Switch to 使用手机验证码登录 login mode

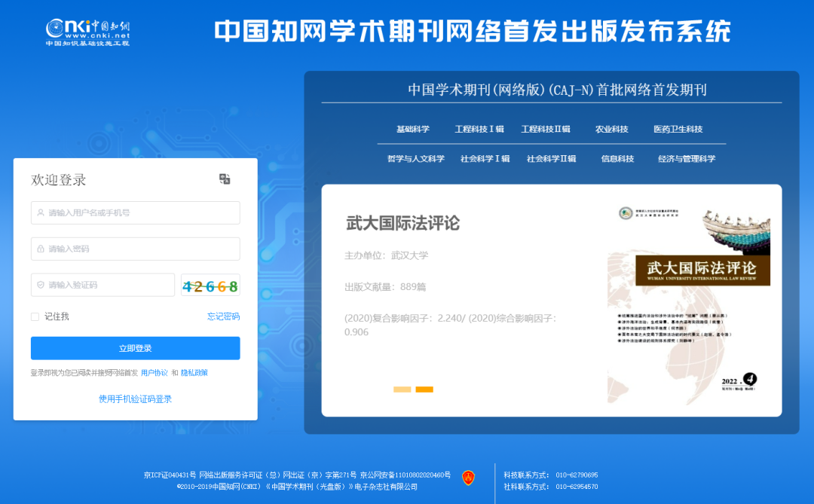point(135,399)
